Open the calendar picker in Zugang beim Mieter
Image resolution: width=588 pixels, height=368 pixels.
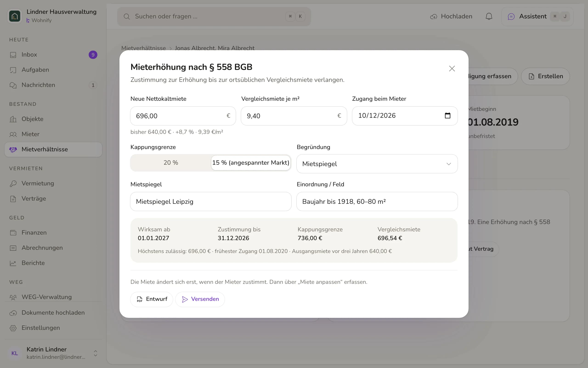point(447,116)
